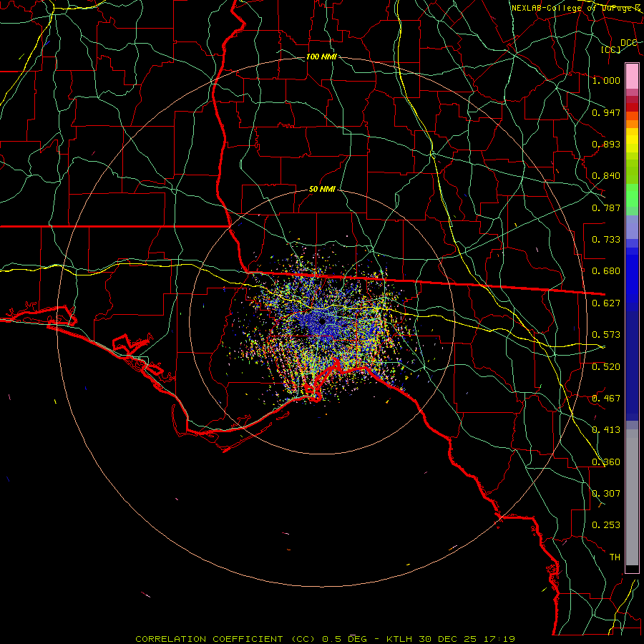Screen dimensions: 644x644
Task: Click the KTLH station identifier
Action: tap(401, 639)
